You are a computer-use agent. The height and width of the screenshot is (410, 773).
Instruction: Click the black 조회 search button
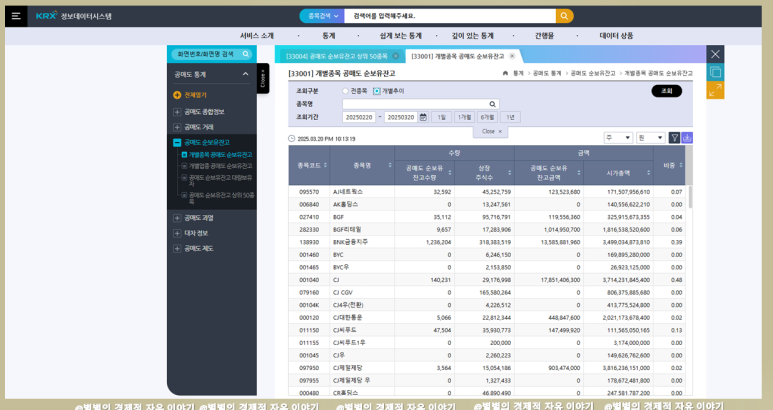[667, 91]
